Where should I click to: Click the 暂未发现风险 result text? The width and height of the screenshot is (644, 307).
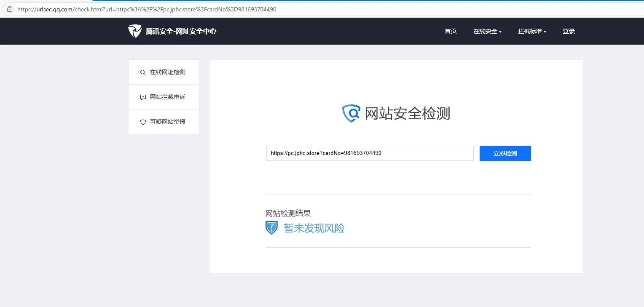pos(314,228)
